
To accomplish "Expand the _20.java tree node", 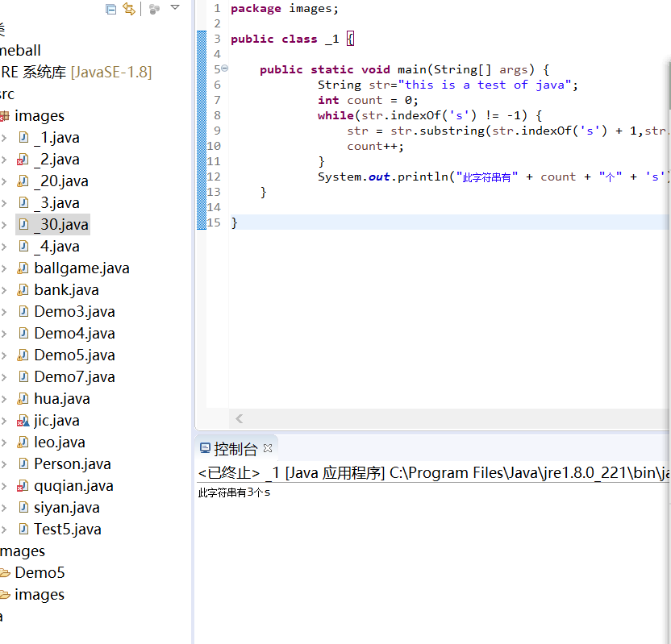I will pos(4,181).
